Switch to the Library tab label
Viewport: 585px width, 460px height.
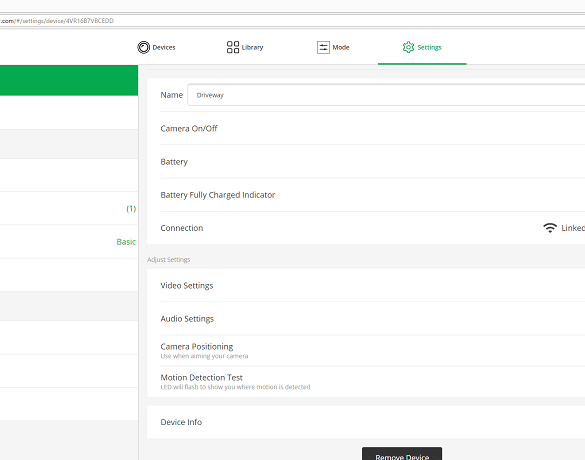[253, 47]
